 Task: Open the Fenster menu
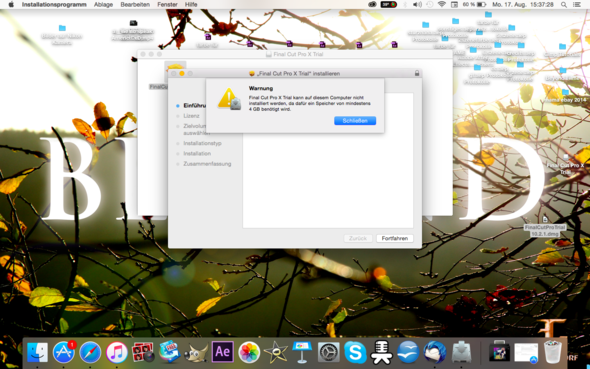pyautogui.click(x=167, y=5)
